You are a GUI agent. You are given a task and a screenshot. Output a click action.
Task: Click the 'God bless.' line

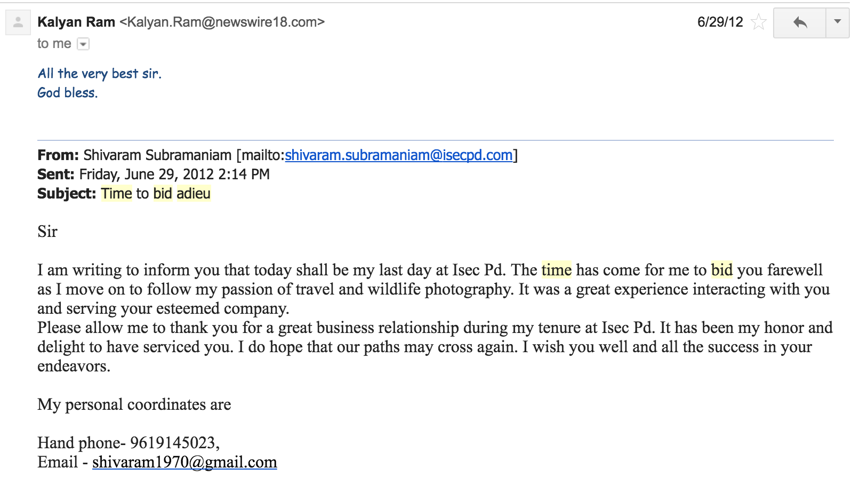[68, 93]
